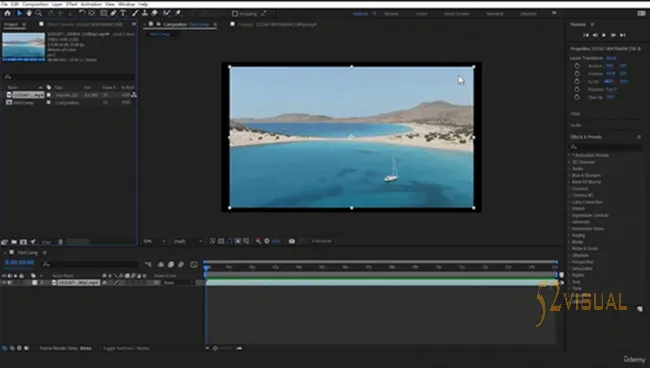This screenshot has width=650, height=368.
Task: Click the trash icon in Project panel
Action: coord(61,242)
